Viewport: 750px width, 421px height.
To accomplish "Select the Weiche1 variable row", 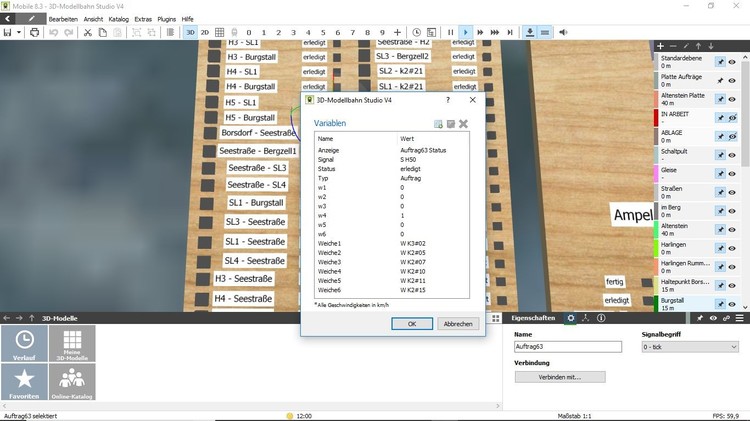I will coord(392,244).
